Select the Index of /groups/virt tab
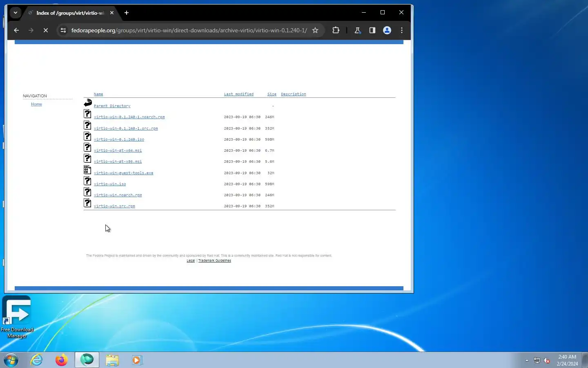 click(x=69, y=13)
